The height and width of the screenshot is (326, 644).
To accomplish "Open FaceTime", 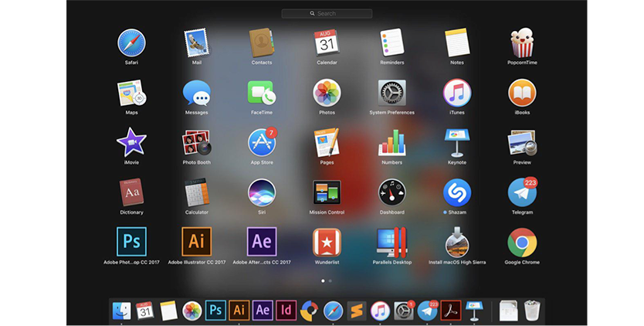I will [x=262, y=93].
